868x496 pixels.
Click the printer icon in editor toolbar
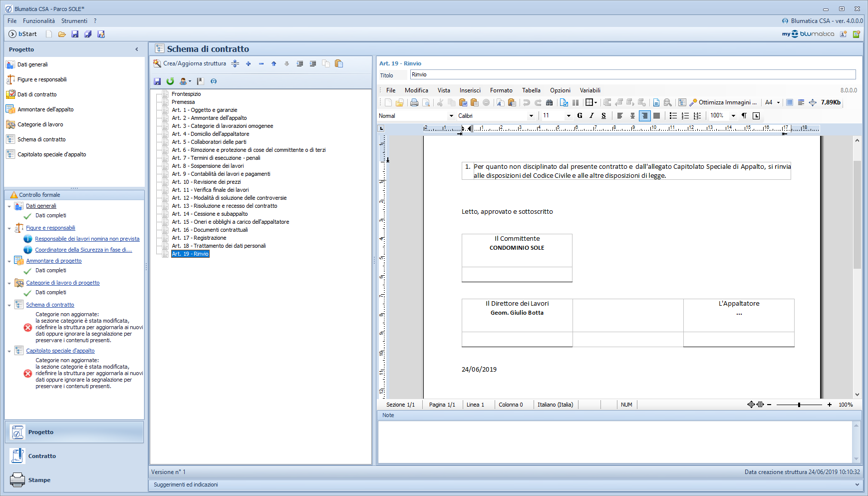414,102
